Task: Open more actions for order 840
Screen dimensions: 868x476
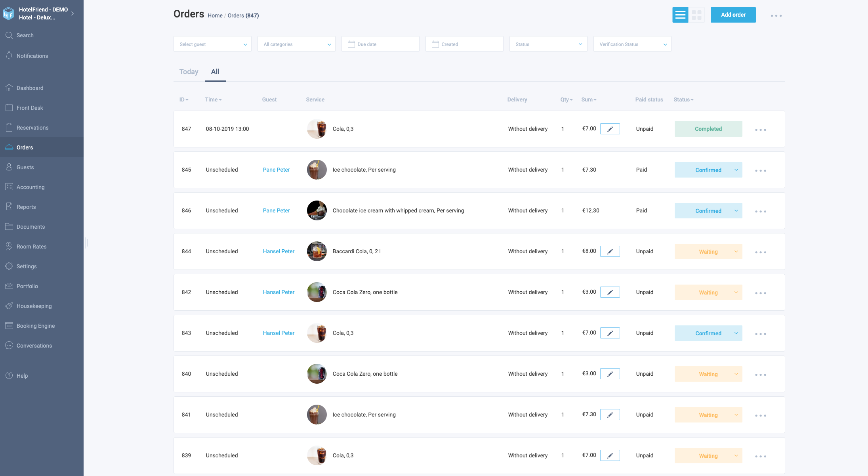Action: [x=760, y=375]
